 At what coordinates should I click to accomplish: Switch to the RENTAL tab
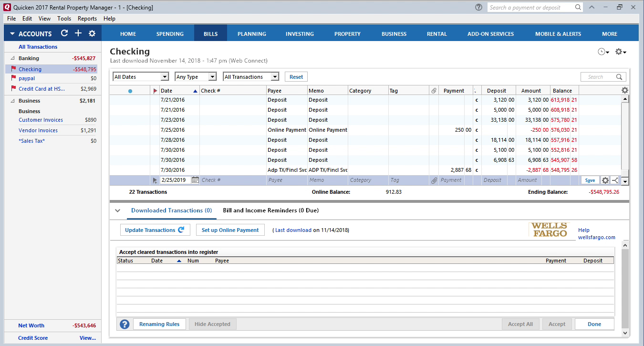point(436,34)
